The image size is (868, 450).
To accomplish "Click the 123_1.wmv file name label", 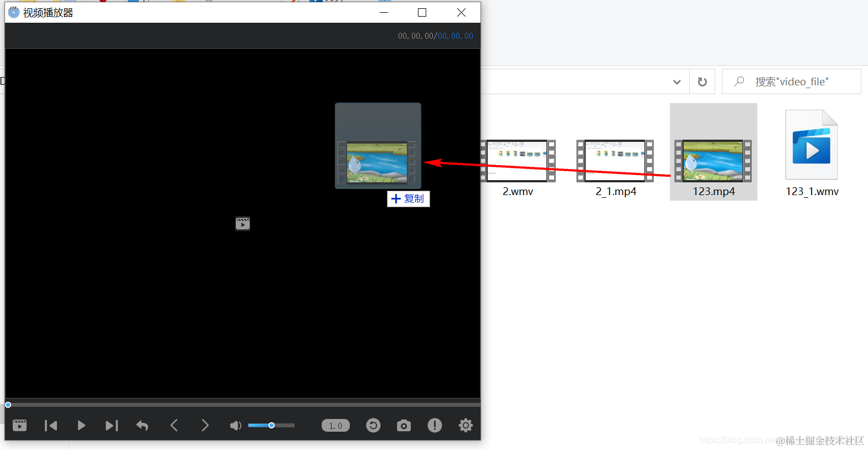I will pyautogui.click(x=812, y=191).
